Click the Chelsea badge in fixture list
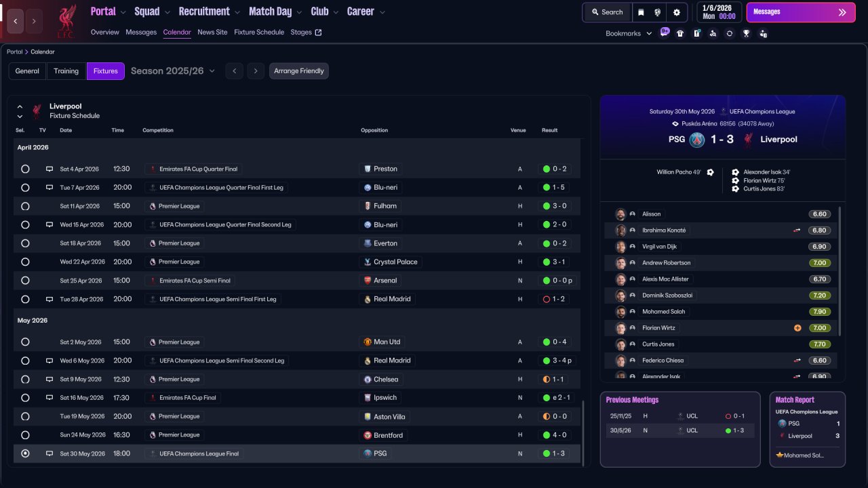868x488 pixels. pos(368,380)
